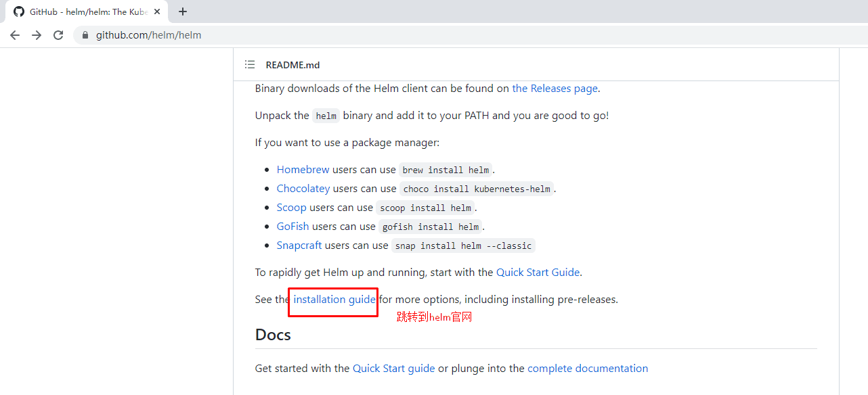Open the Quick Start Guide link after 'start with the'
The height and width of the screenshot is (395, 868).
(x=538, y=272)
